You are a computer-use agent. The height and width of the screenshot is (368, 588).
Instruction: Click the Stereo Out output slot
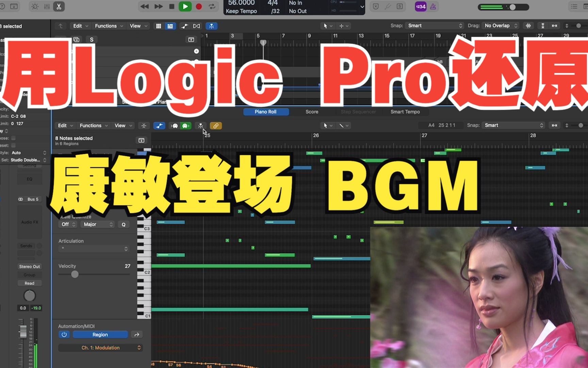coord(30,266)
